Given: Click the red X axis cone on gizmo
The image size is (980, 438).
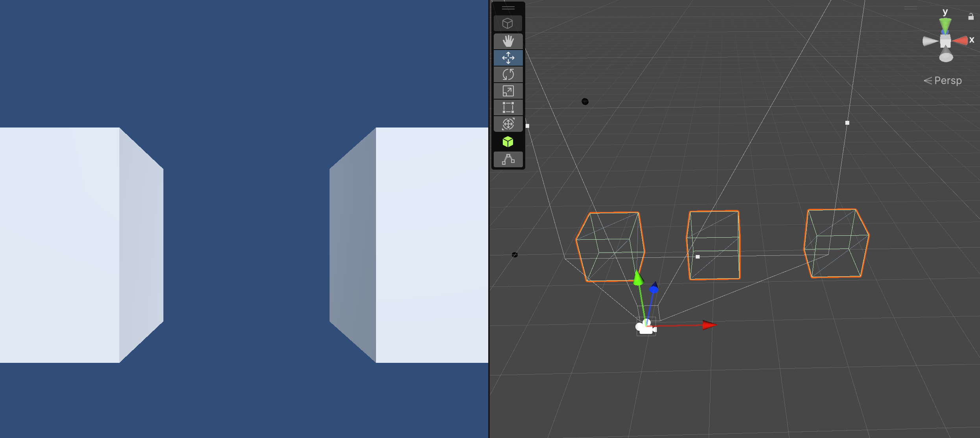Looking at the screenshot, I should point(961,41).
